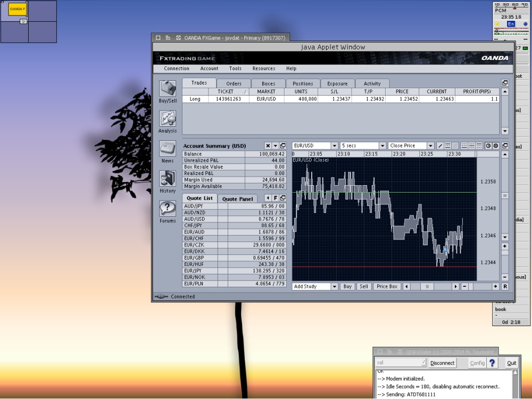Close the Account Summary panel

click(268, 146)
